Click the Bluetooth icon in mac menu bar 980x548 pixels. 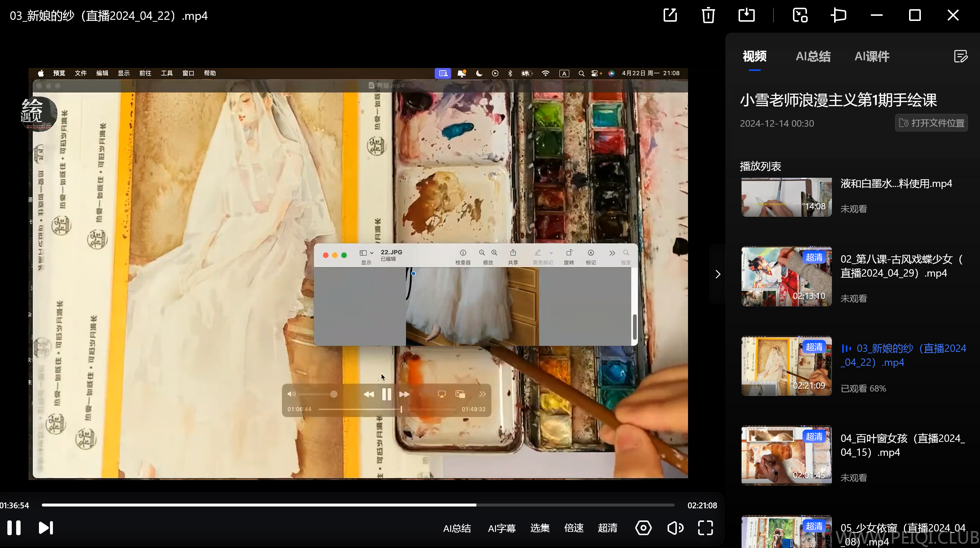[x=510, y=73]
